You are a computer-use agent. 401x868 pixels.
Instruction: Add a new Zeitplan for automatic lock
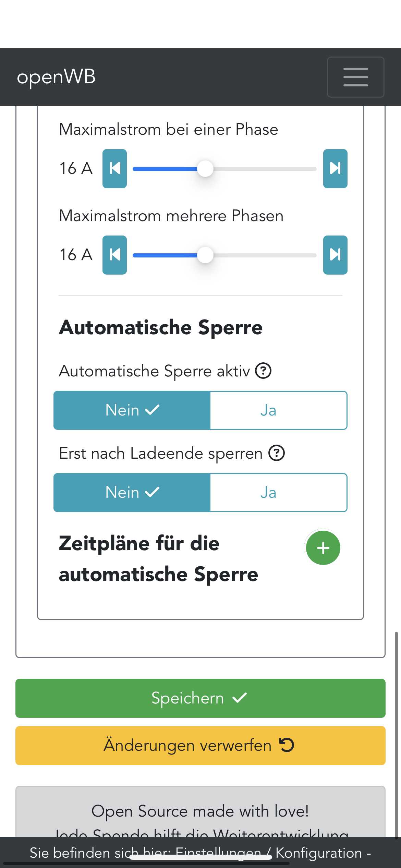[x=323, y=548]
